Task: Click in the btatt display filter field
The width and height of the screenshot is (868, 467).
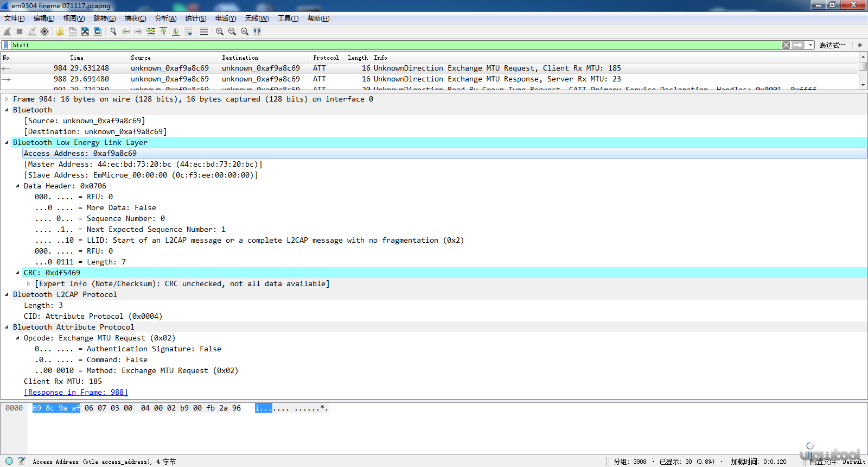Action: click(380, 45)
